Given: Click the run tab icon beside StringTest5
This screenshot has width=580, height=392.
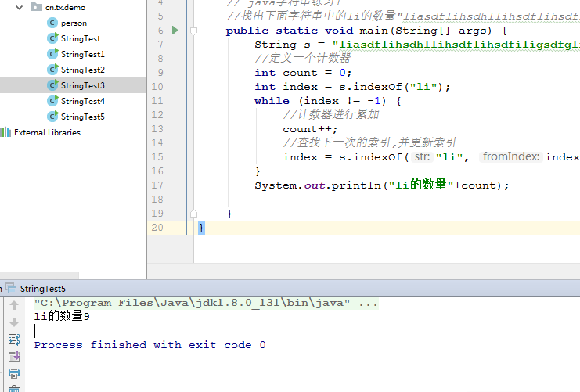Looking at the screenshot, I should [11, 288].
